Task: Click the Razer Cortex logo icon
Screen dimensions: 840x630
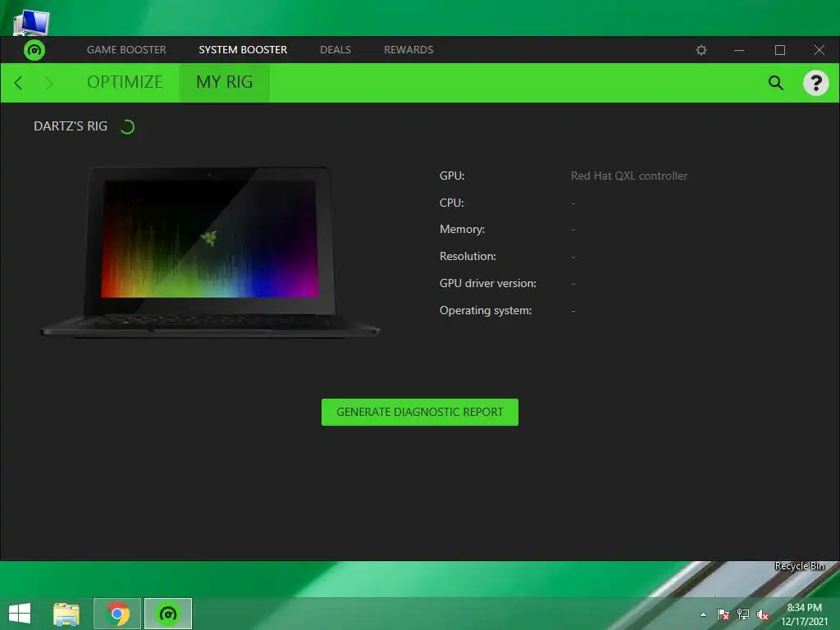Action: click(x=34, y=50)
